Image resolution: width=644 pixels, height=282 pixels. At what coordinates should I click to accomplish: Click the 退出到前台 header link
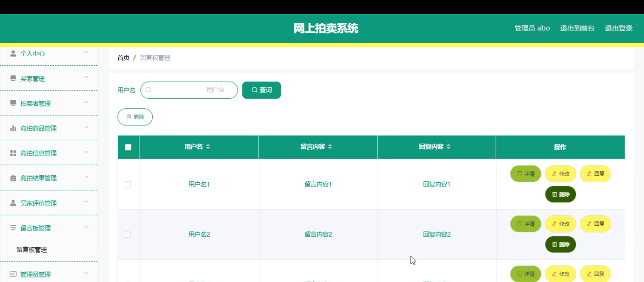tap(577, 28)
